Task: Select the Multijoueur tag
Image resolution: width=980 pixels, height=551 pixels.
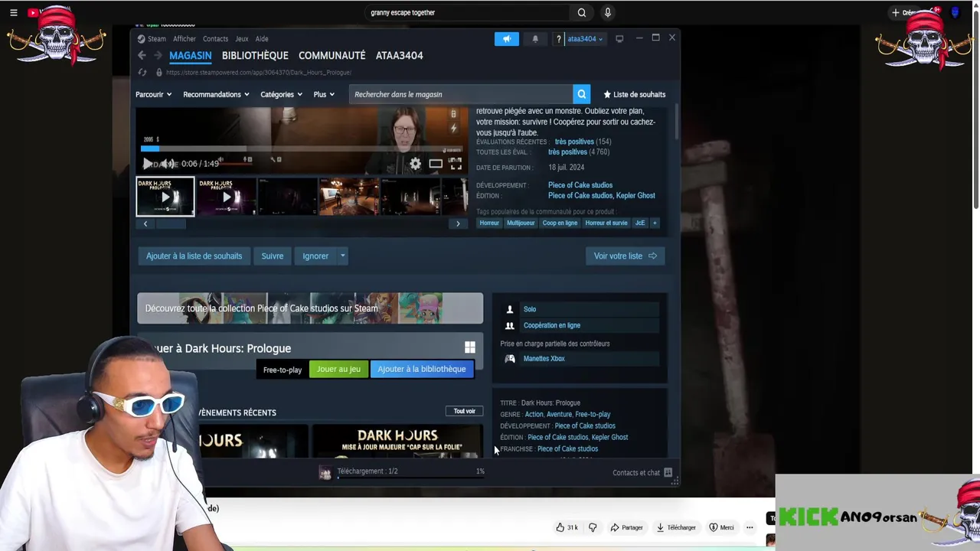Action: pos(521,223)
